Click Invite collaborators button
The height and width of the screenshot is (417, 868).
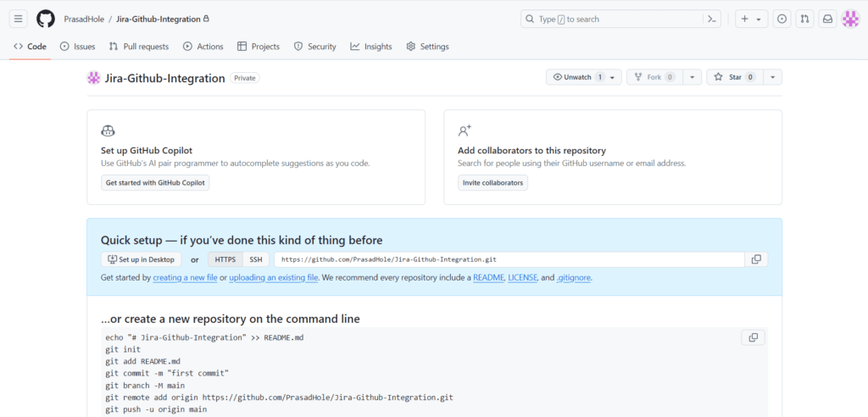(x=492, y=183)
